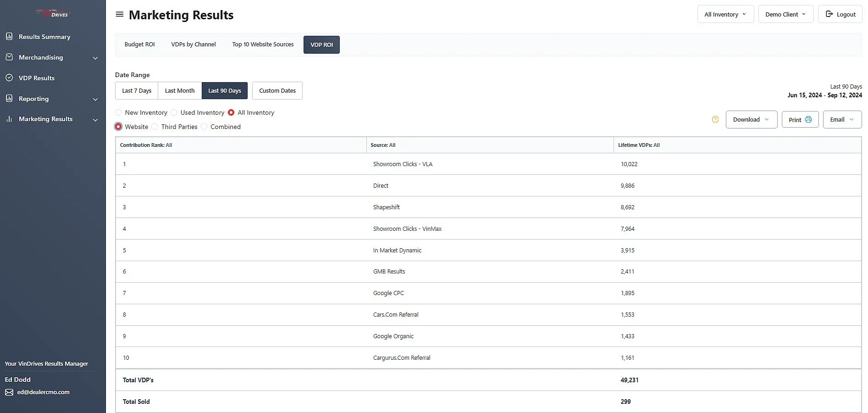Click the envelope icon beside ed@dealercmo.com
This screenshot has height=413, width=868.
9,392
